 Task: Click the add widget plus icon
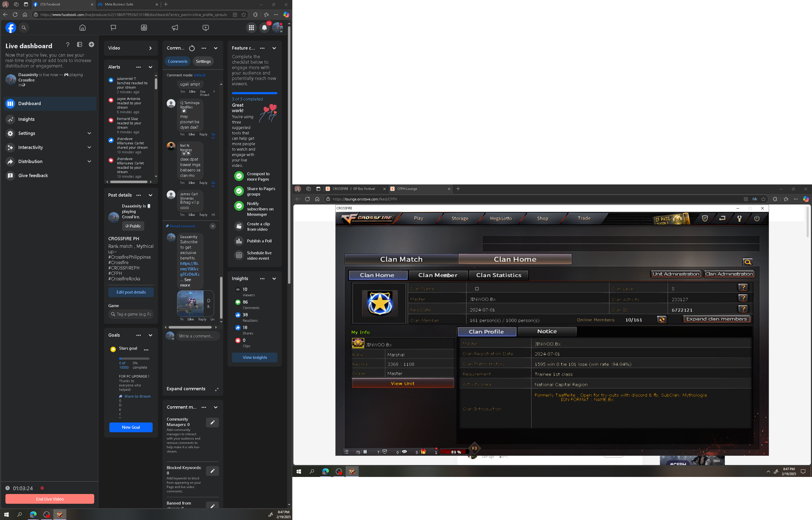[x=91, y=45]
